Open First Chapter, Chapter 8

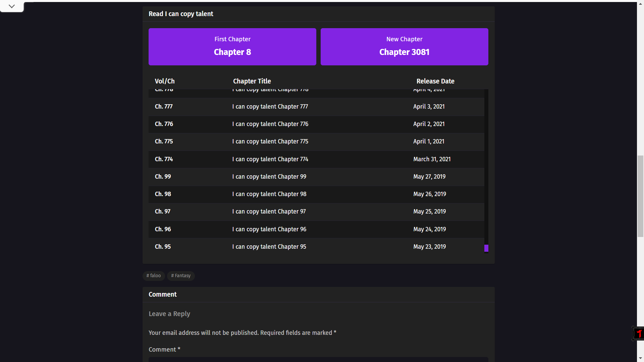232,47
